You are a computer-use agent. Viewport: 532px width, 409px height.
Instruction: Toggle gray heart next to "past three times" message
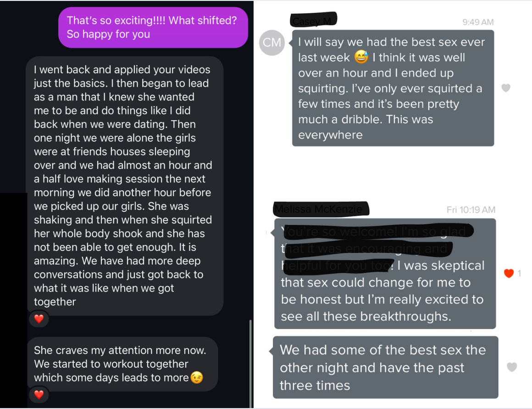(512, 367)
